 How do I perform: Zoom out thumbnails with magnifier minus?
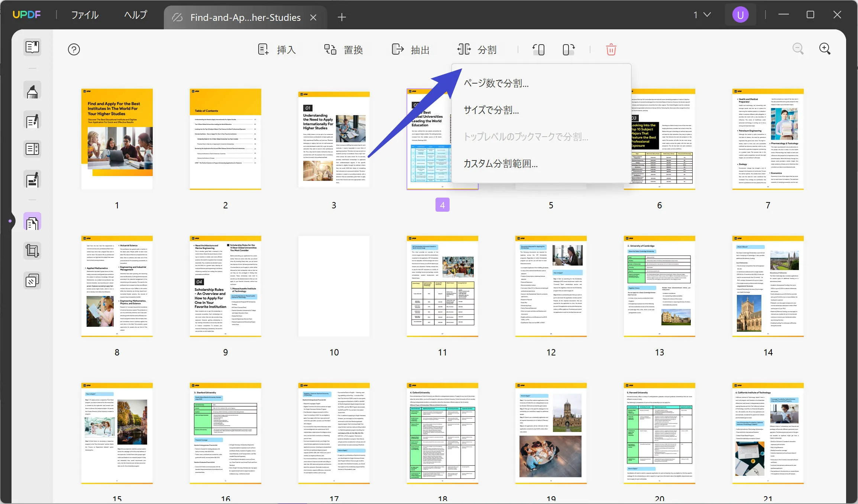(x=798, y=49)
